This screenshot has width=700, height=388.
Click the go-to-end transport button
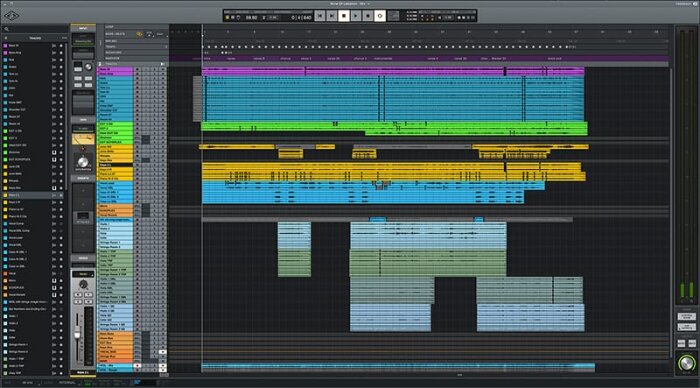(x=332, y=16)
